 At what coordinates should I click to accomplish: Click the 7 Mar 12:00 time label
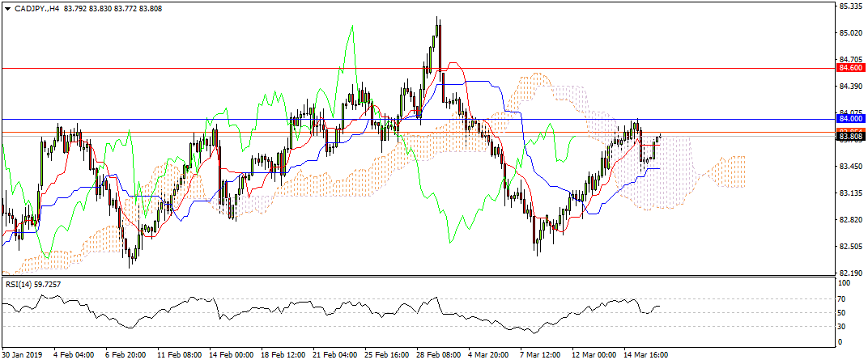point(542,354)
